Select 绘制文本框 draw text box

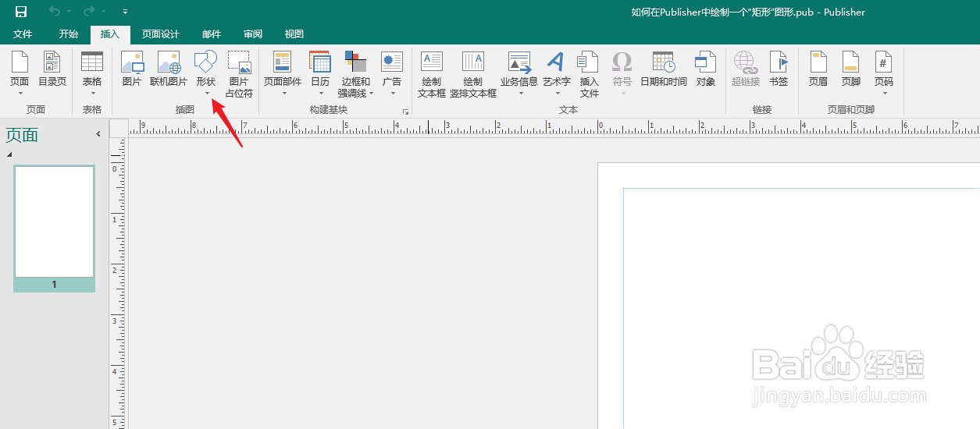tap(432, 74)
